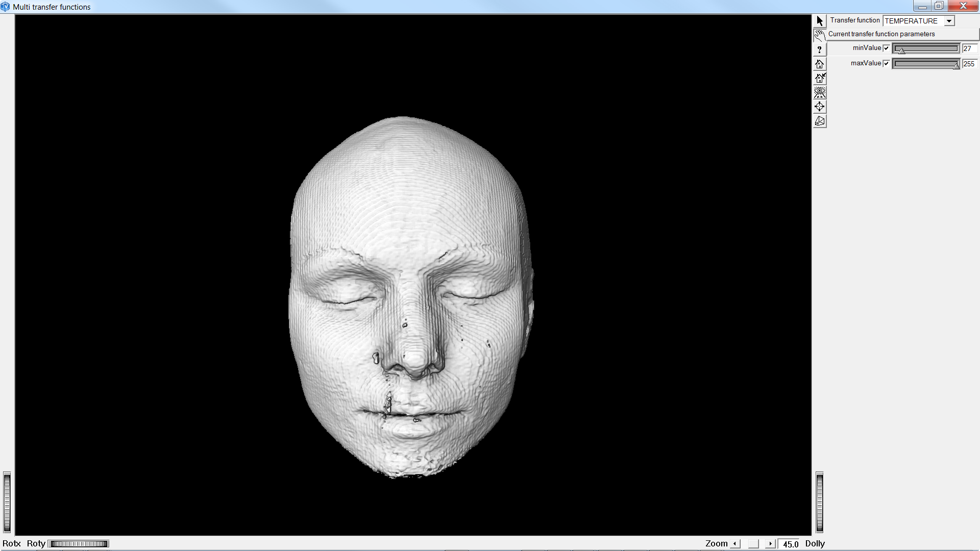Image resolution: width=980 pixels, height=551 pixels.
Task: Activate the hand view mode tool
Action: pos(820,35)
